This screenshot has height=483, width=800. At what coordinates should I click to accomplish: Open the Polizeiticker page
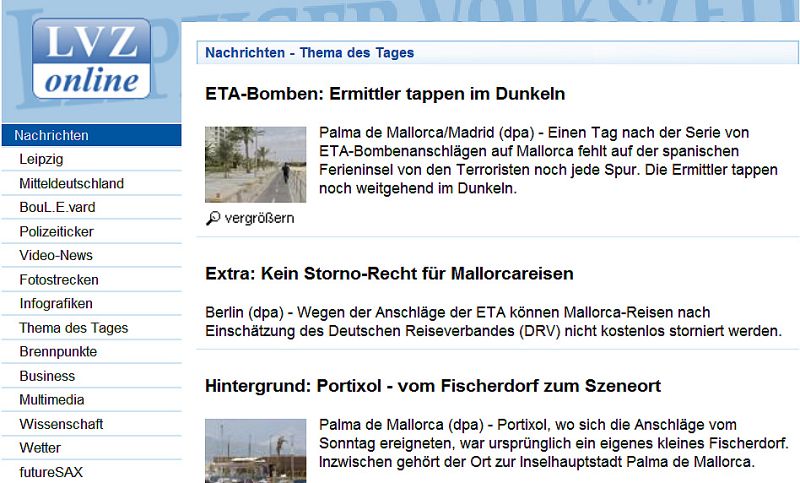click(57, 231)
